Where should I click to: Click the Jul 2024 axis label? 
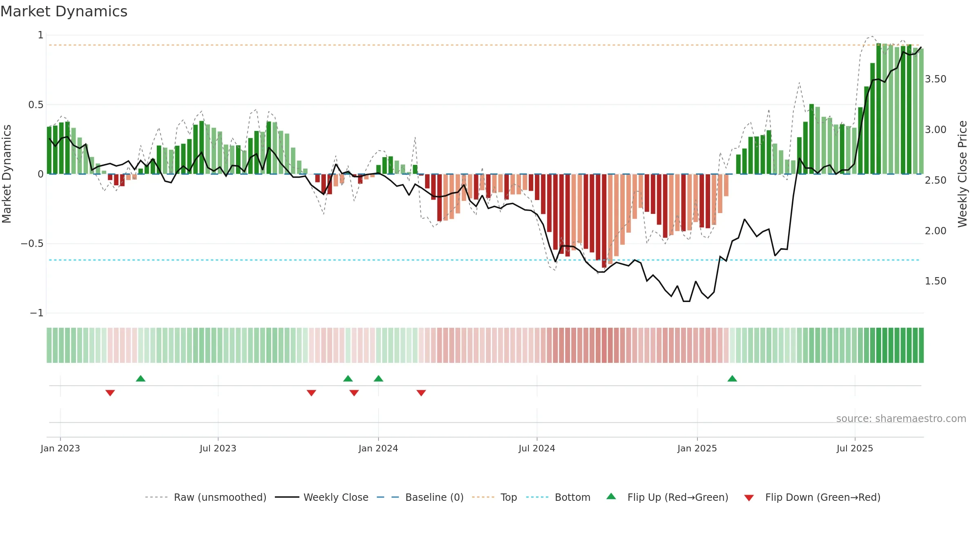(537, 448)
